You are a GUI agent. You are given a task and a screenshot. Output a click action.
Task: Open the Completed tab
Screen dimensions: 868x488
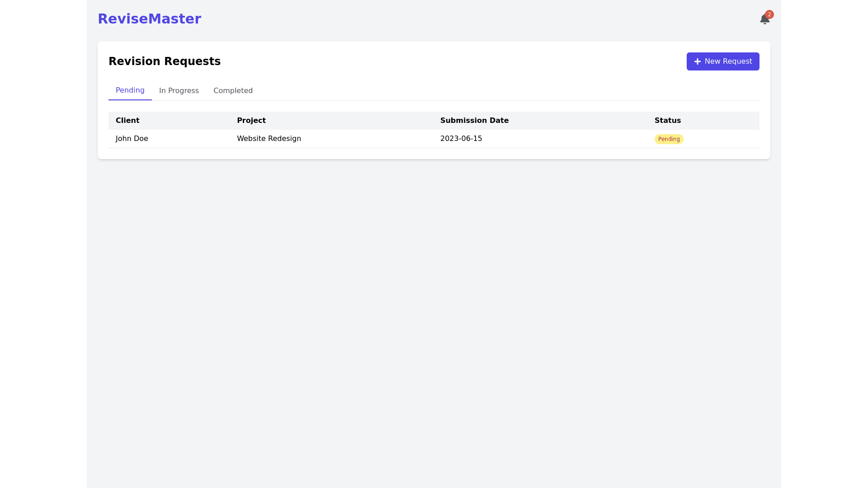(x=233, y=90)
